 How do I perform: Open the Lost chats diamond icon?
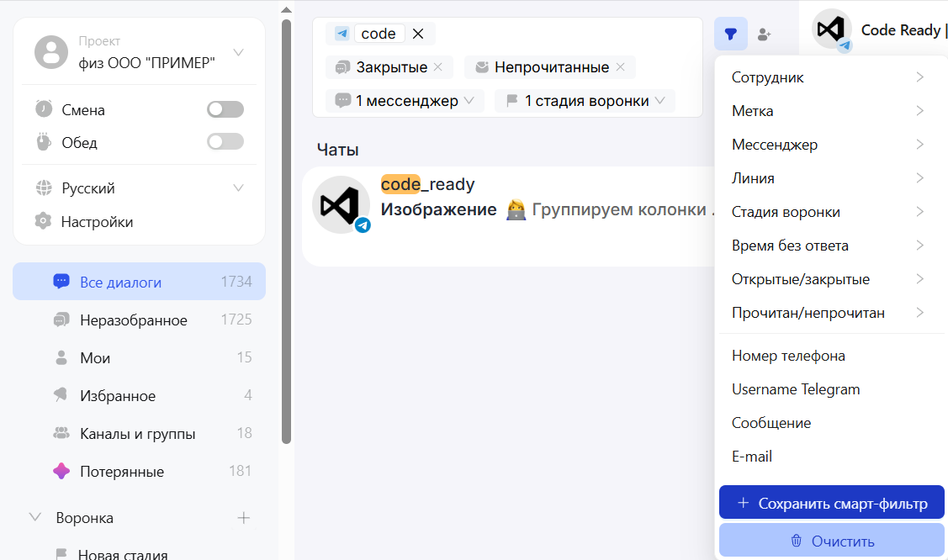pyautogui.click(x=61, y=471)
